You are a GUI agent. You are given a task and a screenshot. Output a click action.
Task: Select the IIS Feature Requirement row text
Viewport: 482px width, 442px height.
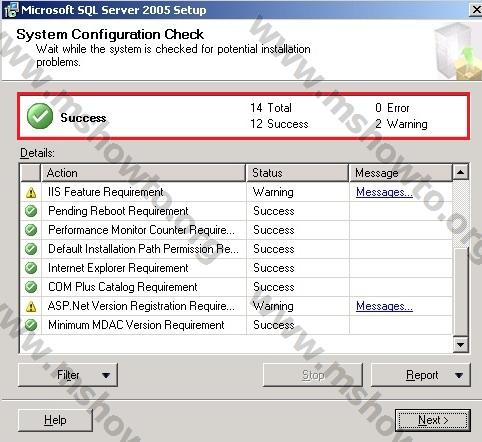(106, 192)
